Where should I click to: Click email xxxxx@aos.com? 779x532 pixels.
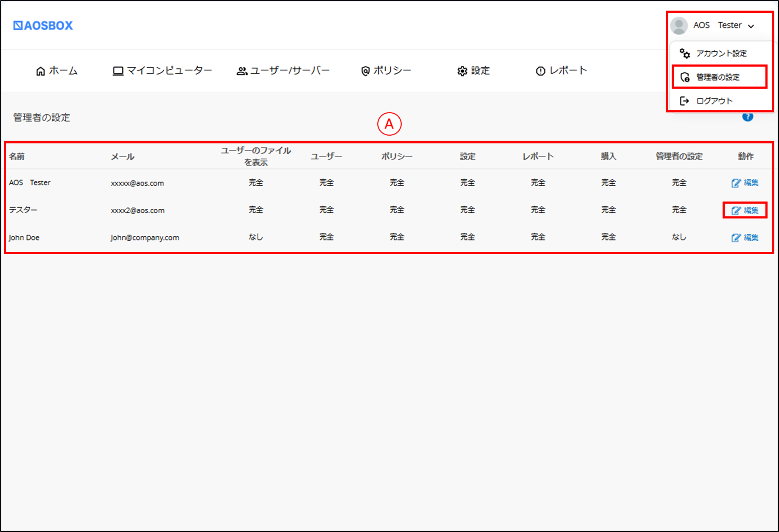[x=137, y=183]
